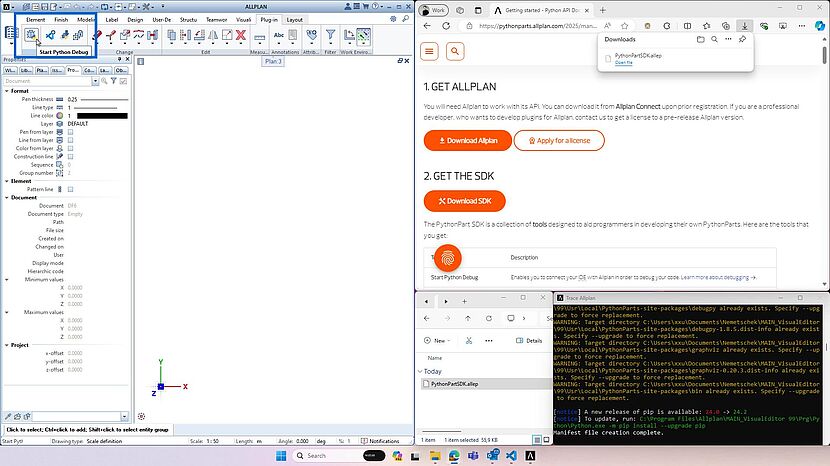
Task: Toggle the Pen from layer checkbox
Action: click(70, 132)
